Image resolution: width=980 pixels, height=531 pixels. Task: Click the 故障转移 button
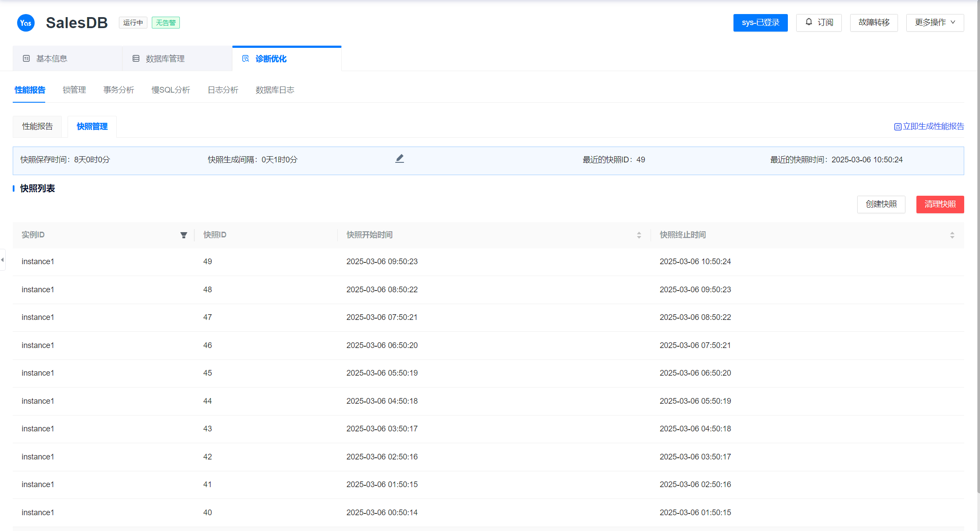(x=873, y=22)
